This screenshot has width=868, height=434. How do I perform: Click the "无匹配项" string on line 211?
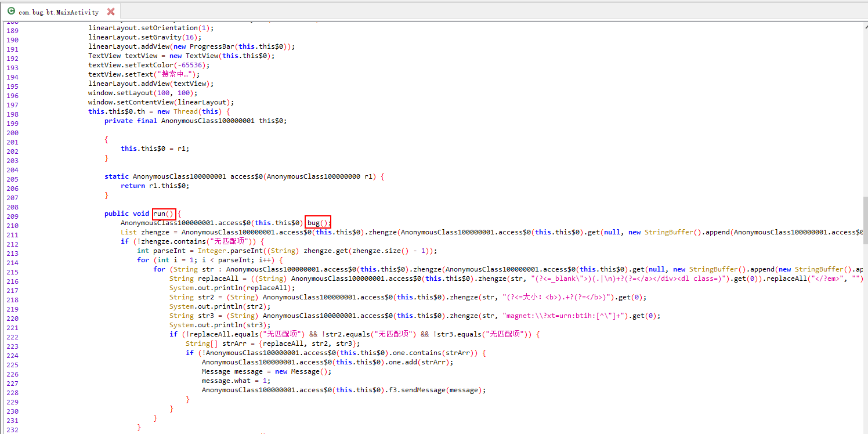[229, 241]
